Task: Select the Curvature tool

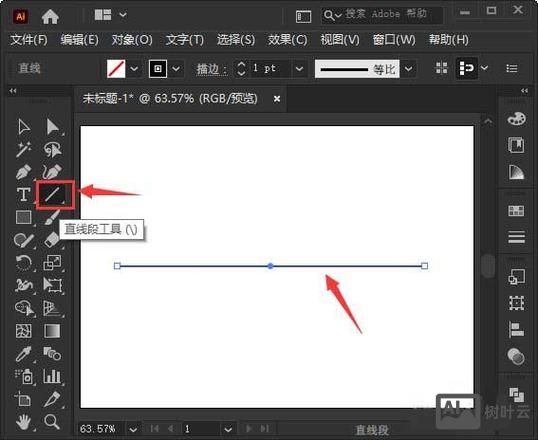Action: pyautogui.click(x=52, y=172)
